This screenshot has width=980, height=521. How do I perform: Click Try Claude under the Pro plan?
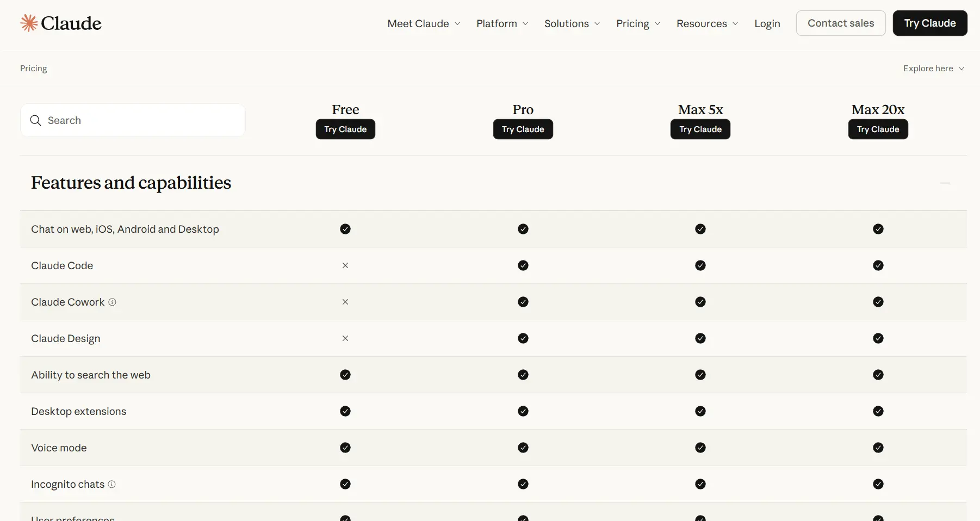[523, 129]
